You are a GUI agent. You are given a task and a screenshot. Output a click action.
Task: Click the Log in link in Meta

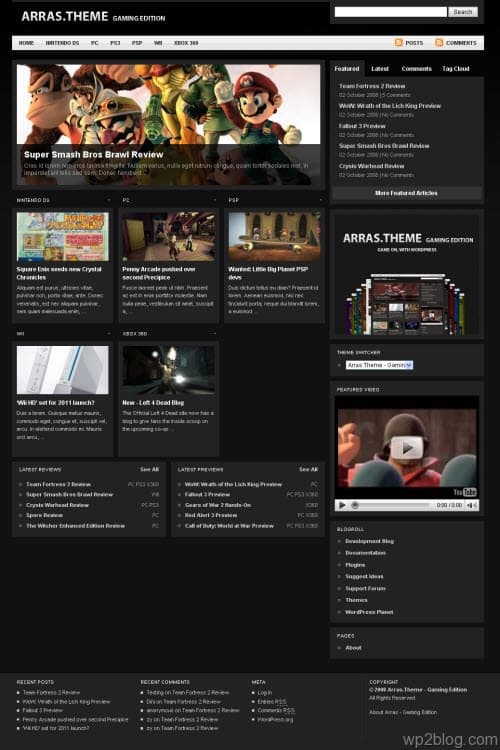[265, 693]
